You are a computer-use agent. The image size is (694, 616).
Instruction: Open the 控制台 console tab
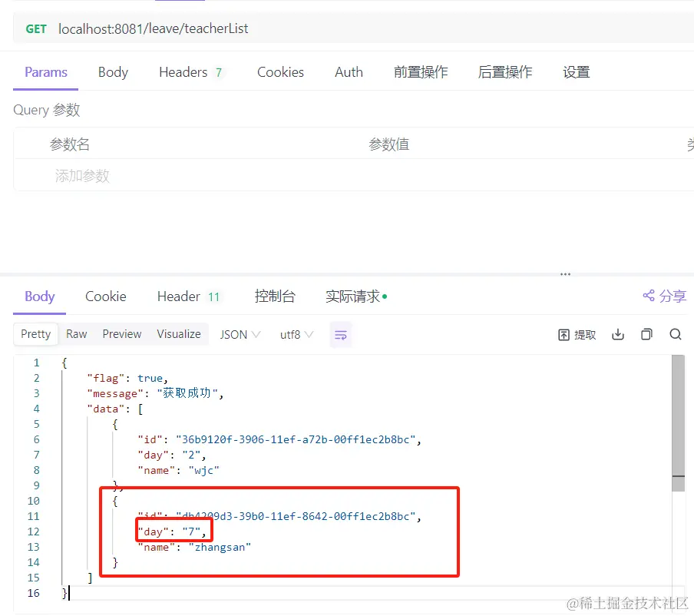(x=275, y=296)
